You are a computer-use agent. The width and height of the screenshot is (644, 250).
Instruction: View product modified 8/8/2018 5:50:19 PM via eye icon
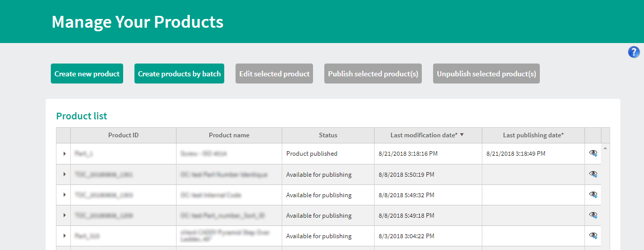tap(593, 174)
